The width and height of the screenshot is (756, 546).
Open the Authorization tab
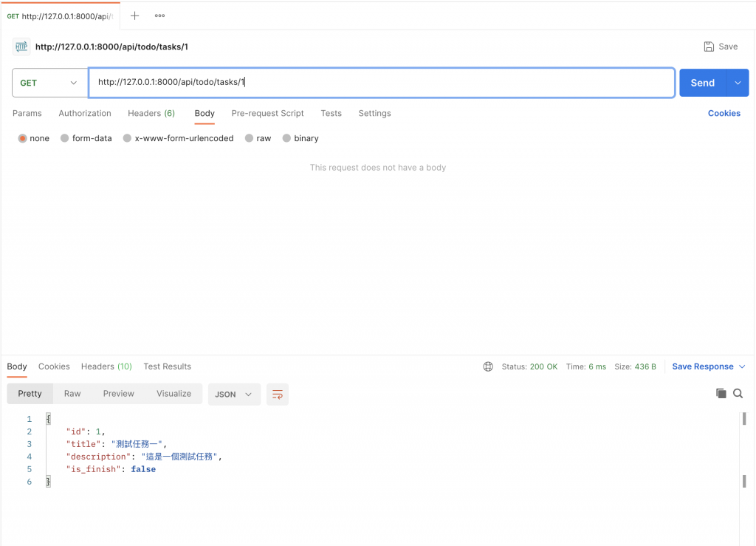pos(85,113)
